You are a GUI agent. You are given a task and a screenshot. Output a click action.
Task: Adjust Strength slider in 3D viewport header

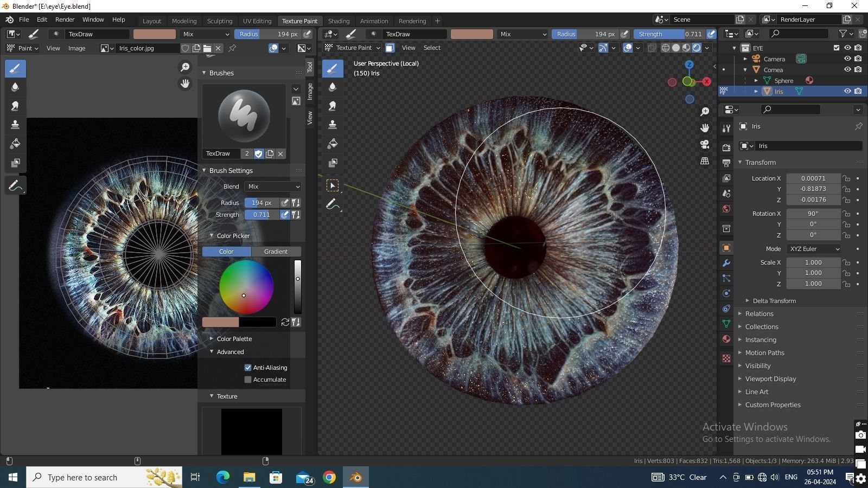coord(670,34)
